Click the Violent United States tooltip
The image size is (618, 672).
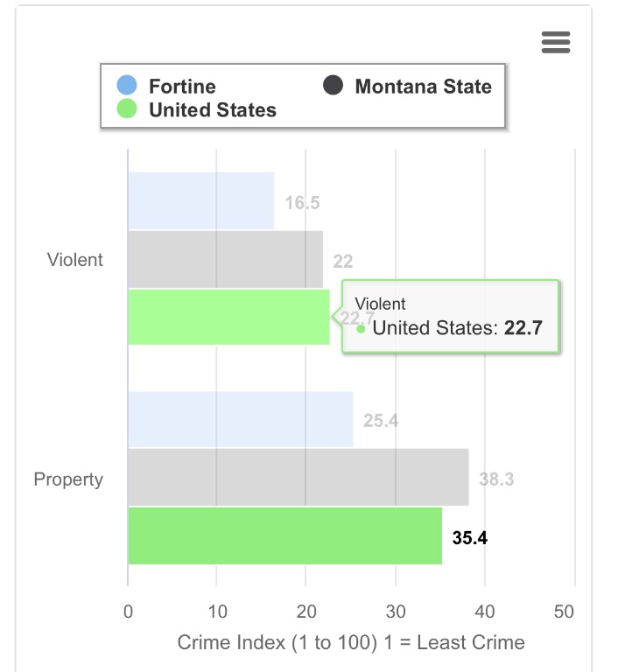450,317
